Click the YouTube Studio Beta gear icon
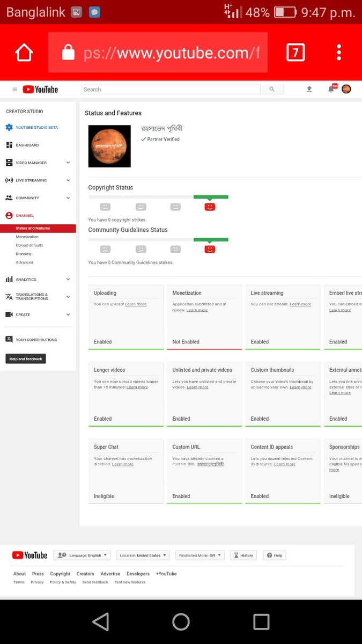The image size is (362, 644). point(9,127)
